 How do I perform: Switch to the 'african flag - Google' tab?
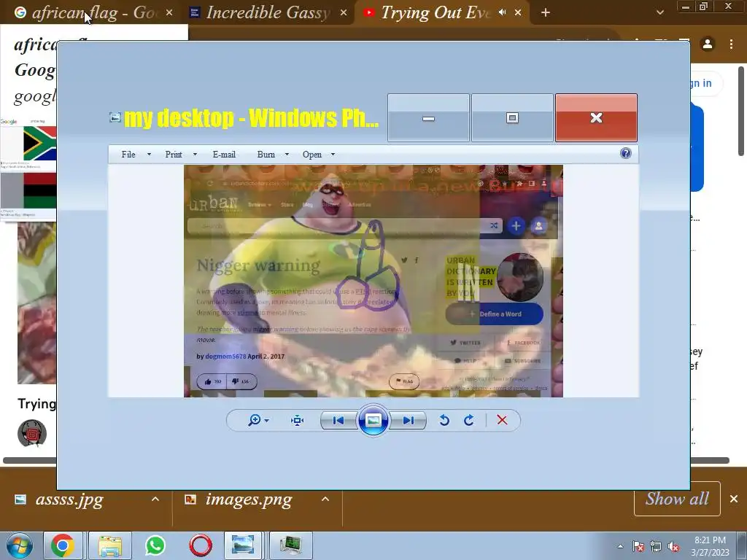[x=93, y=13]
